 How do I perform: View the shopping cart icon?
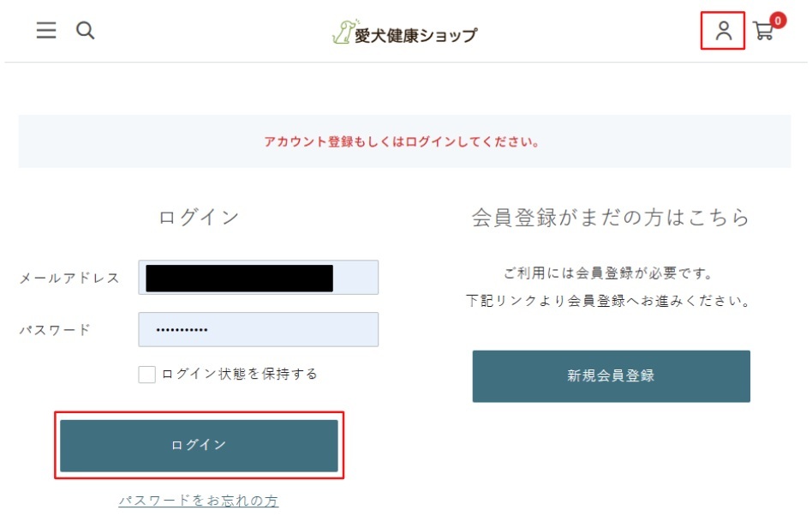point(761,33)
